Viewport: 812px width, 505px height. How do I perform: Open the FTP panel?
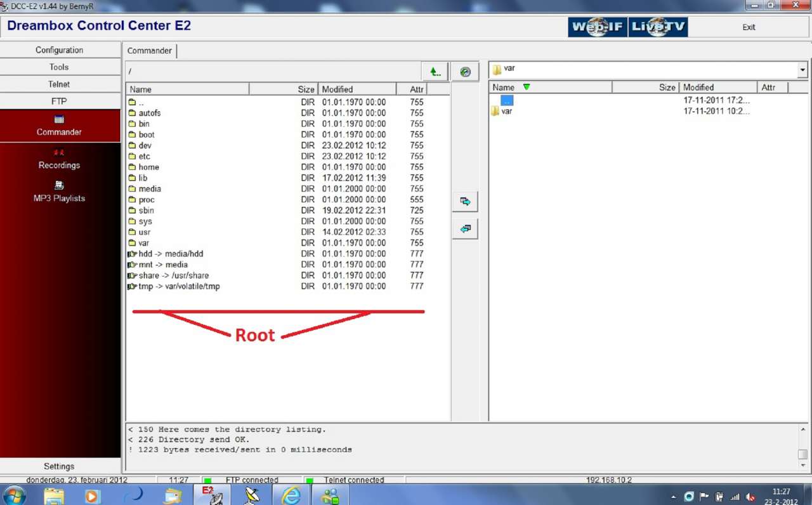[x=59, y=102]
